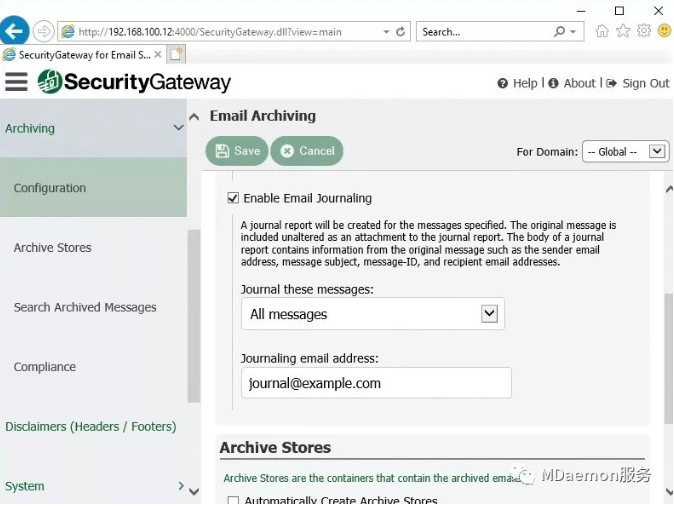
Task: Open the For Domain dropdown
Action: click(x=625, y=152)
